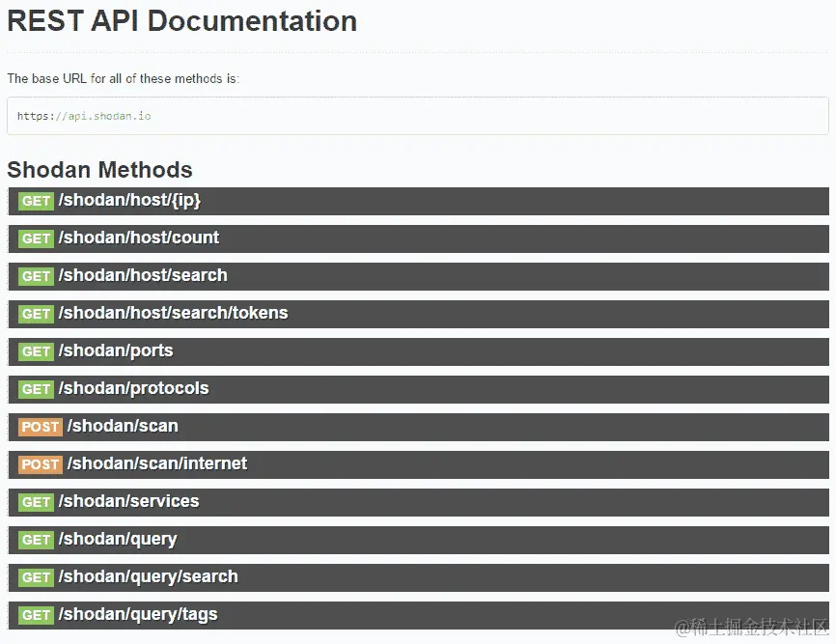836x644 pixels.
Task: Expand the /shodan/query/tags method row
Action: point(419,615)
